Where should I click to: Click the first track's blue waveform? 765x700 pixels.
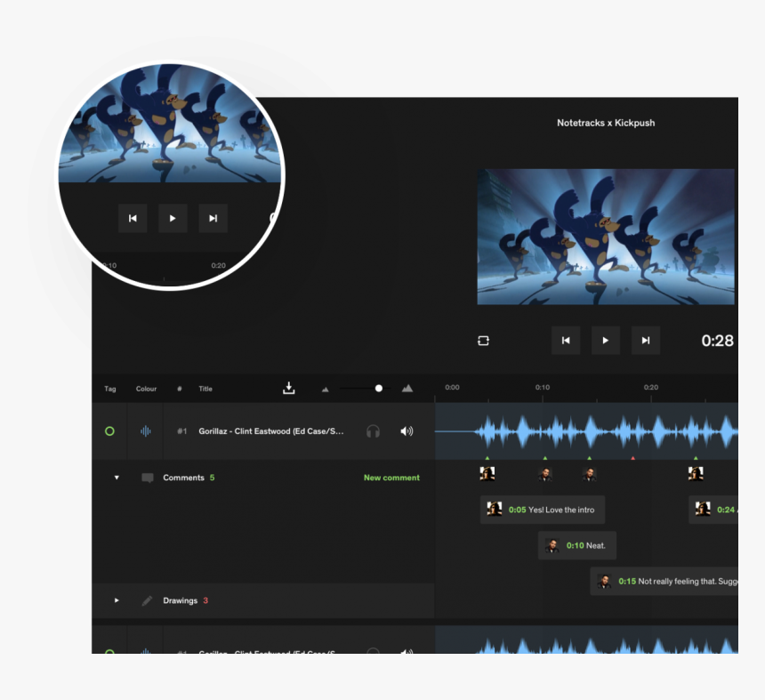point(586,431)
